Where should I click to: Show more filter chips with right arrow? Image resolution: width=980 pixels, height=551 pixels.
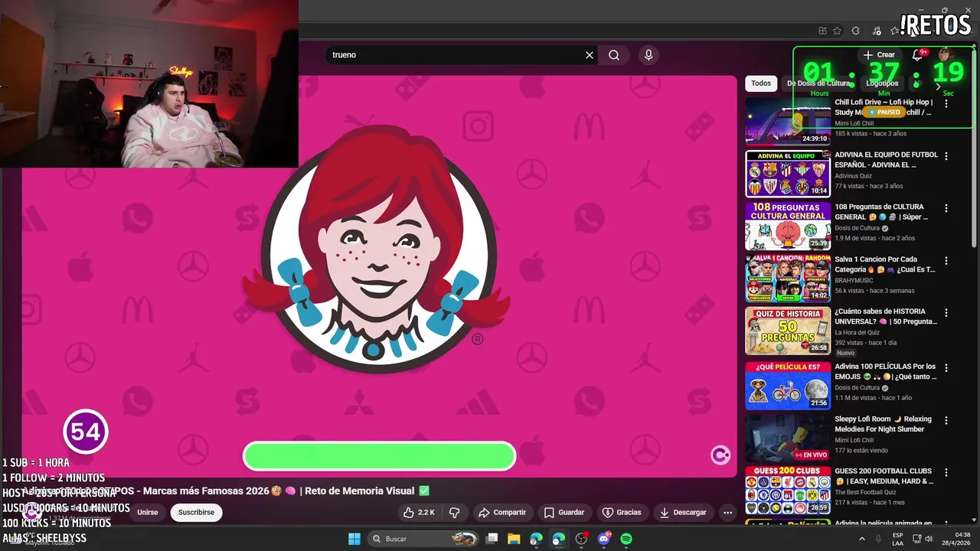pyautogui.click(x=938, y=86)
